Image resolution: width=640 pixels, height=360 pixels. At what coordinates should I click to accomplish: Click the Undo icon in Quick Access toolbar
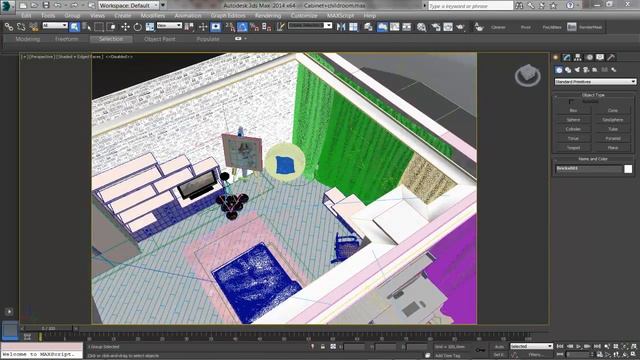[x=58, y=6]
